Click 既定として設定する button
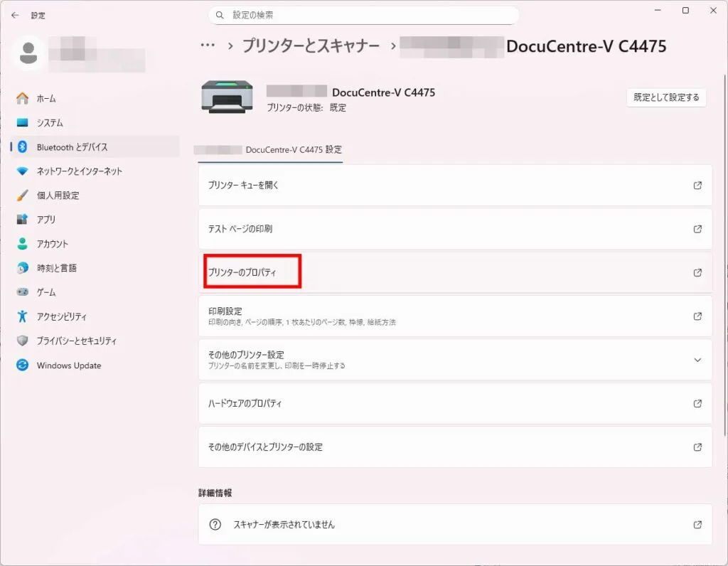This screenshot has height=566, width=728. pos(665,97)
